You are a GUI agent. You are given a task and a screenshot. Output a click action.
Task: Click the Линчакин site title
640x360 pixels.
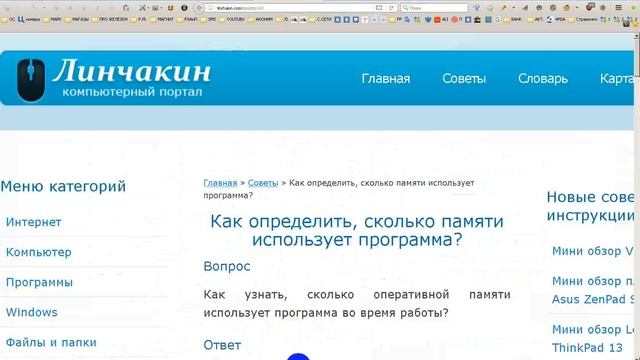[132, 71]
